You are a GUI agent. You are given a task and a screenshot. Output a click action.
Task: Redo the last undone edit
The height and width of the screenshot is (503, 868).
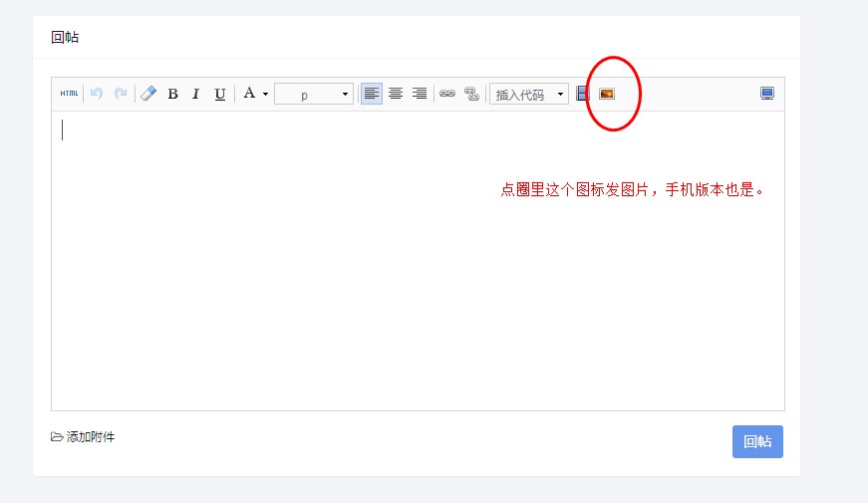coord(121,94)
